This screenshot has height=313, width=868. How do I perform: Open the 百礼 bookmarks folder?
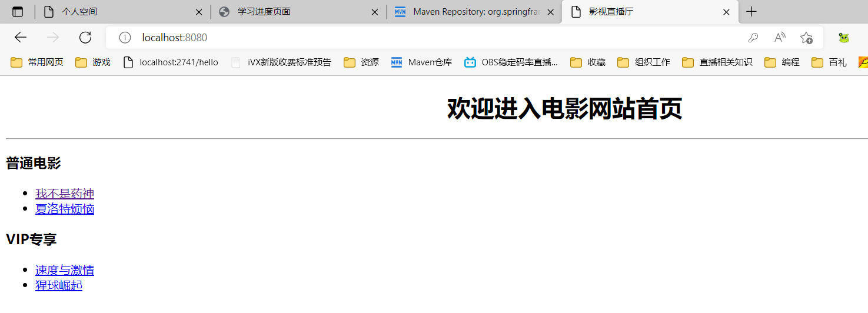click(x=829, y=62)
